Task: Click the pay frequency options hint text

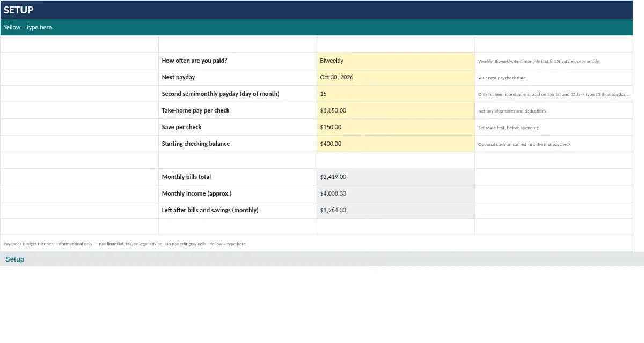Action: pos(539,61)
